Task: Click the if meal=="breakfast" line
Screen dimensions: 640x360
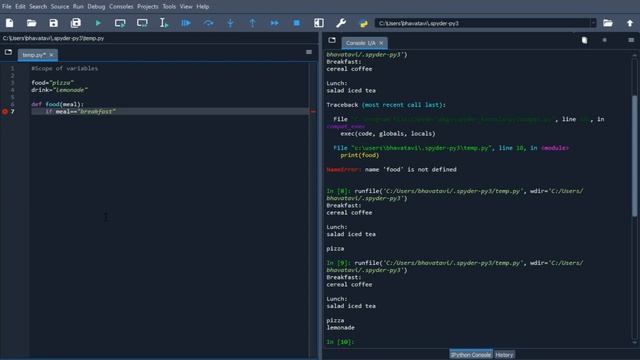Action: (x=80, y=111)
